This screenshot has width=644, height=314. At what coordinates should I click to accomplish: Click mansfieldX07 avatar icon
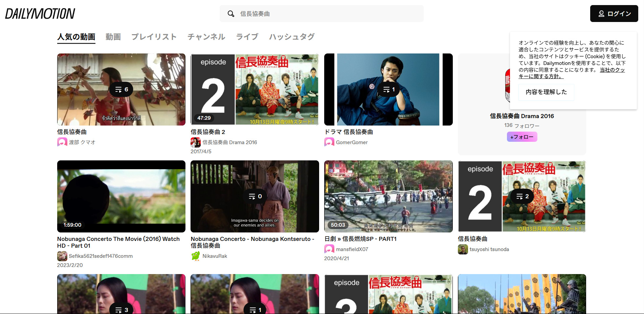pyautogui.click(x=329, y=249)
